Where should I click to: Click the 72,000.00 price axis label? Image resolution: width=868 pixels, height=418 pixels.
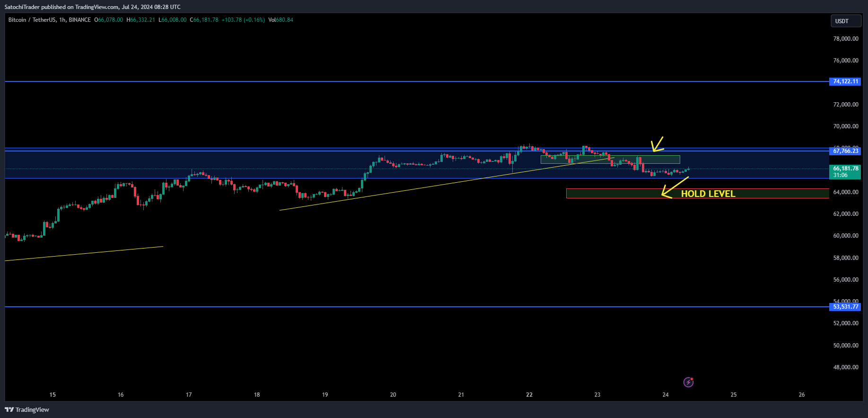[x=846, y=105]
